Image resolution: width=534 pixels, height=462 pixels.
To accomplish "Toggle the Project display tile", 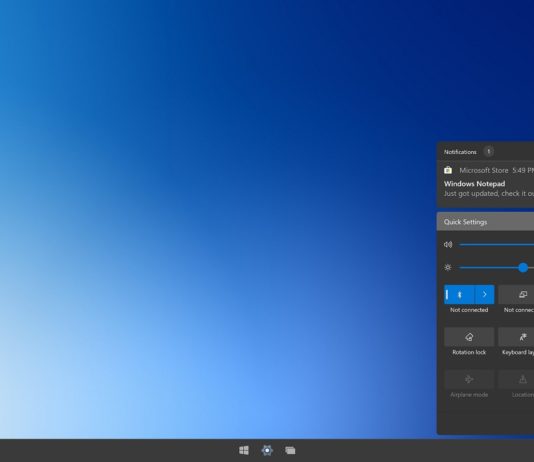I will pyautogui.click(x=516, y=294).
